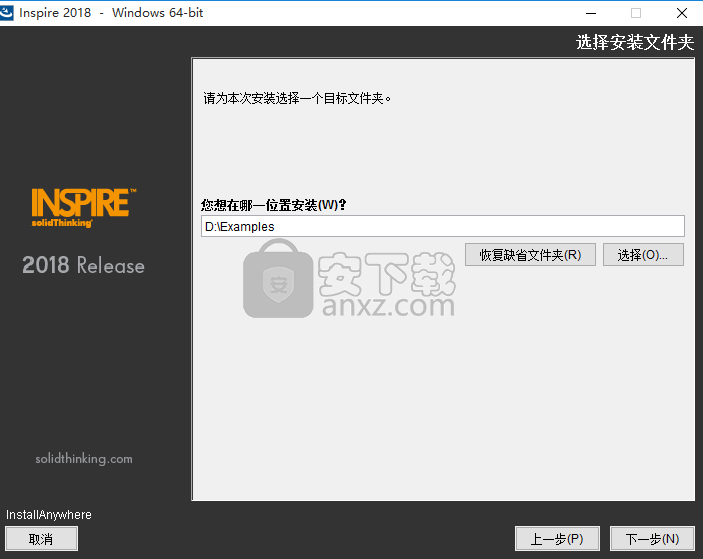Click the 您想在哪一位置安装(W)? label

click(273, 205)
